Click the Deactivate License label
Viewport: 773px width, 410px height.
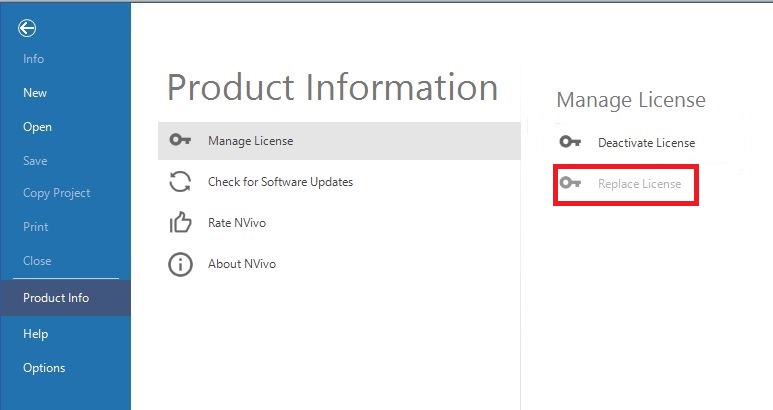(646, 143)
